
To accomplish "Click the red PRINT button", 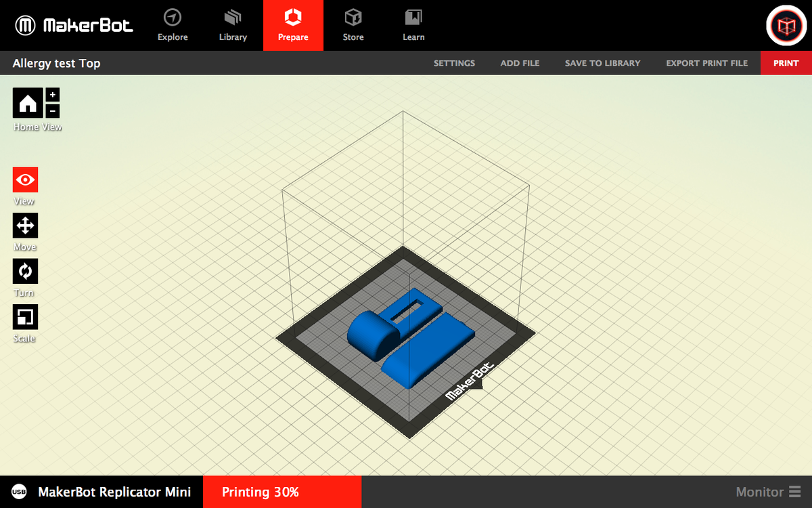I will (786, 63).
